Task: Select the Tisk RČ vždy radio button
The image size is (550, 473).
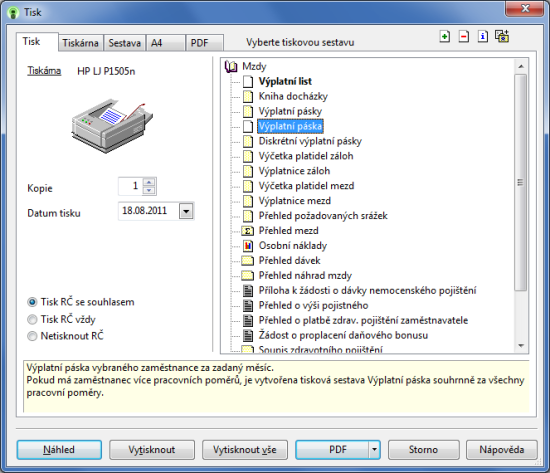Action: point(32,319)
